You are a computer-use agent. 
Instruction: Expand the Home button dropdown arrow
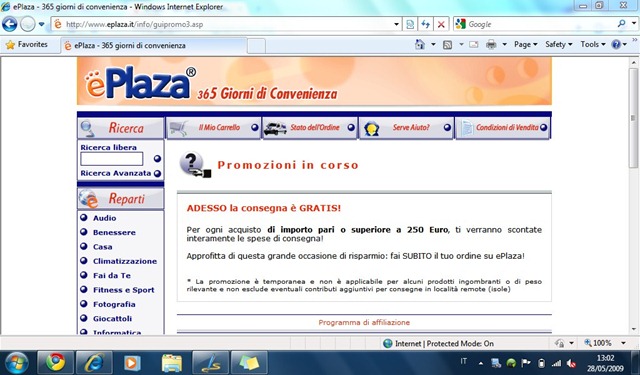coord(433,44)
